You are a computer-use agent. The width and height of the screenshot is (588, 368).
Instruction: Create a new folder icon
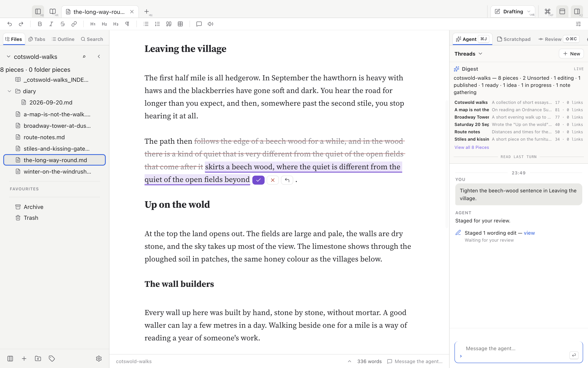pos(38,359)
